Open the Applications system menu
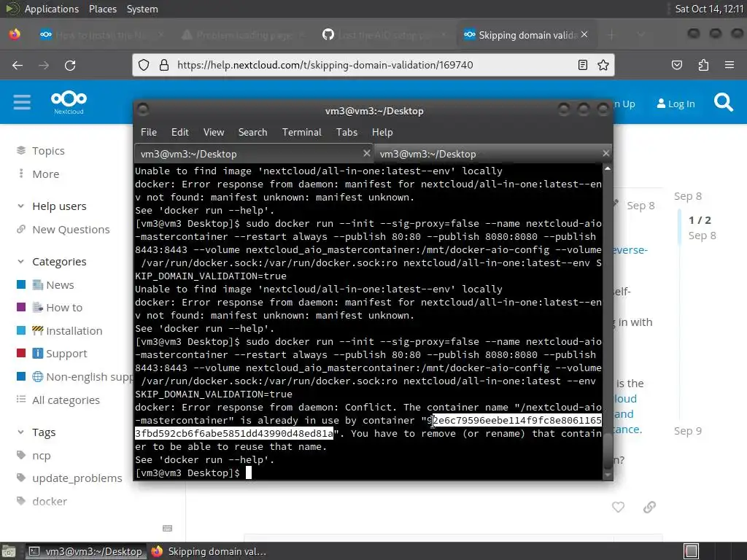The width and height of the screenshot is (747, 560). [x=52, y=9]
